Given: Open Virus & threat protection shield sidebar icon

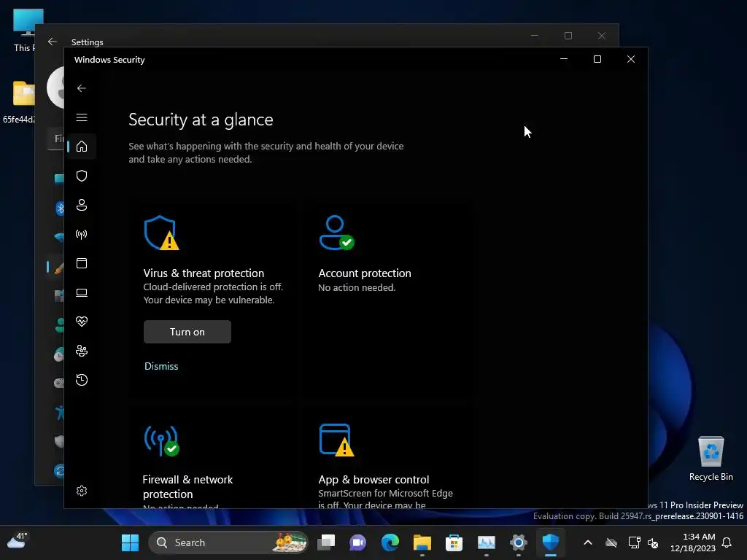Looking at the screenshot, I should tap(82, 176).
